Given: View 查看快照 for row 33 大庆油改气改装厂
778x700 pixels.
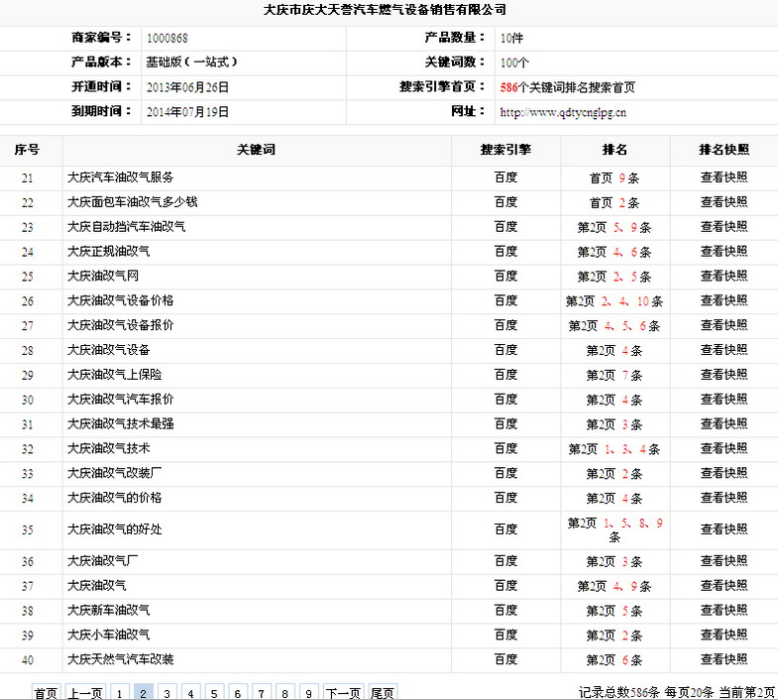Looking at the screenshot, I should point(723,473).
